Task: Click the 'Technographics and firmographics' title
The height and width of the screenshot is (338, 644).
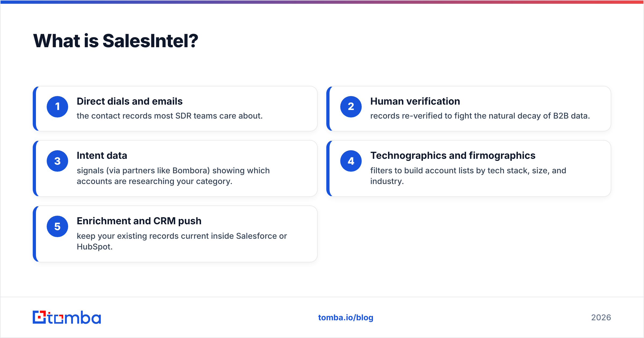Action: click(453, 156)
